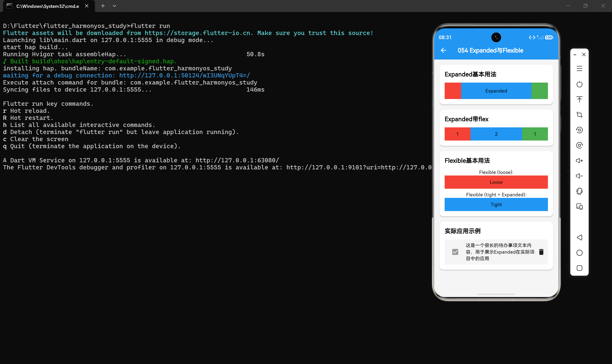Viewport: 612px width, 364px height.
Task: Tap the green box with flex 1
Action: 535,134
